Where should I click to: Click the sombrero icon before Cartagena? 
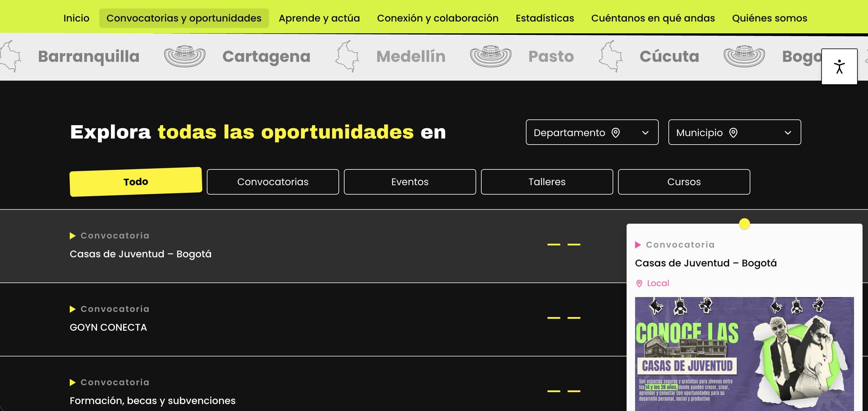(x=185, y=56)
